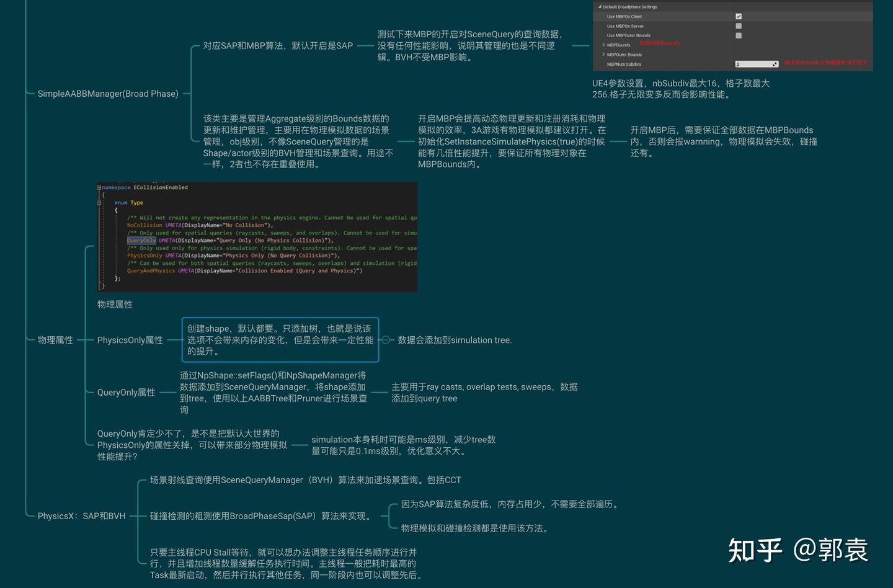
Task: Click the collapse circle on simulation tree branch
Action: coord(386,340)
